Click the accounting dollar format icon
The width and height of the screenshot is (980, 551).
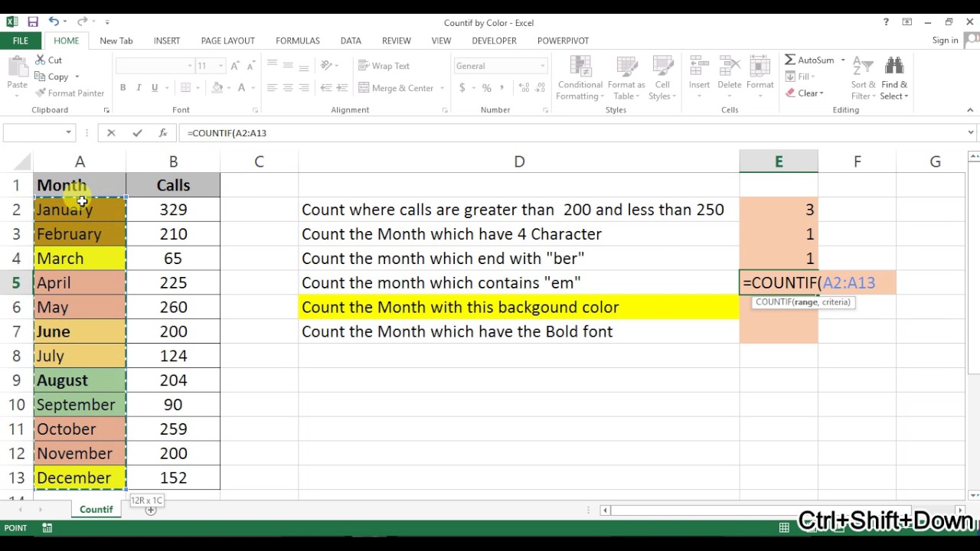click(462, 88)
